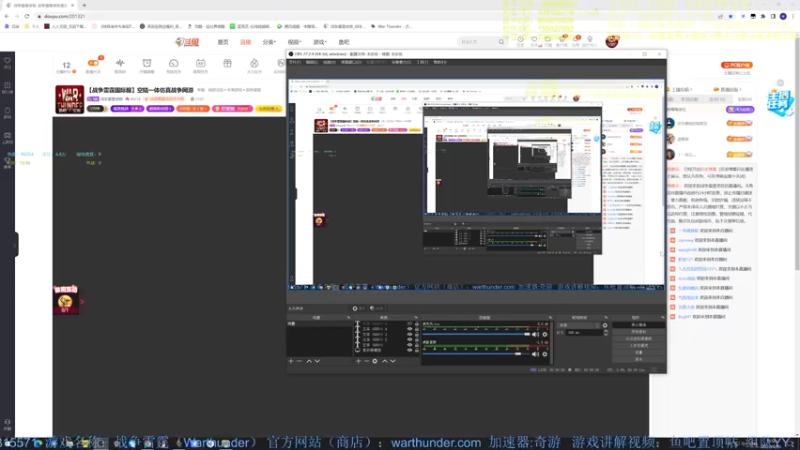The height and width of the screenshot is (450, 800).
Task: Toggle visibility eye of third OBS source
Action: click(409, 335)
